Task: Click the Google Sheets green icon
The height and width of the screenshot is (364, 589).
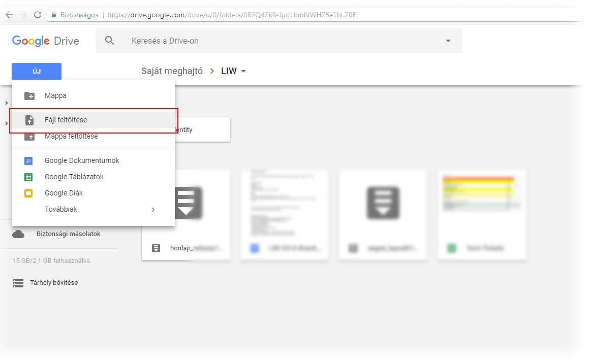Action: 28,177
